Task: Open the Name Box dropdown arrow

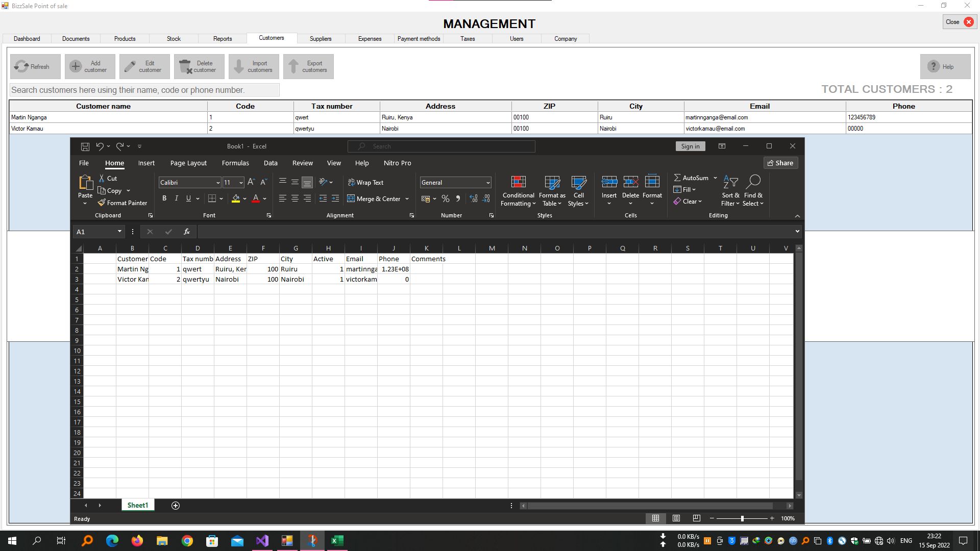Action: [119, 232]
